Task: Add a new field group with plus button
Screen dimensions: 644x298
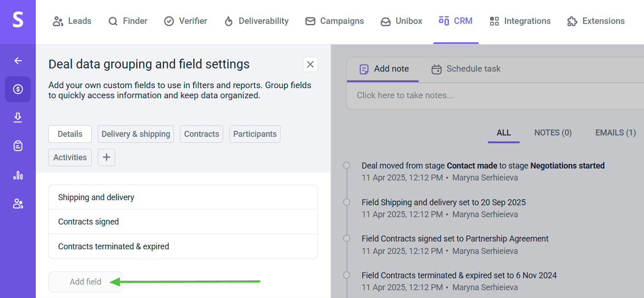Action: (x=106, y=157)
